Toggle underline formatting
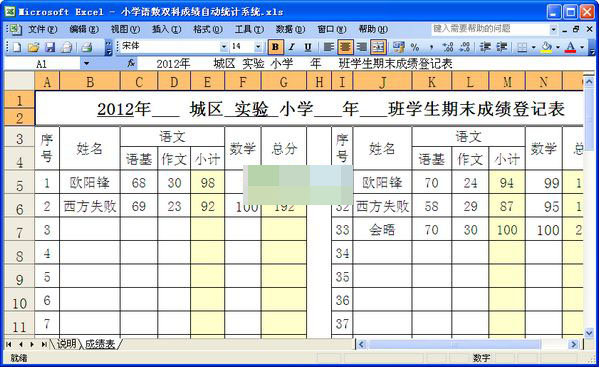599x367 pixels. (308, 47)
